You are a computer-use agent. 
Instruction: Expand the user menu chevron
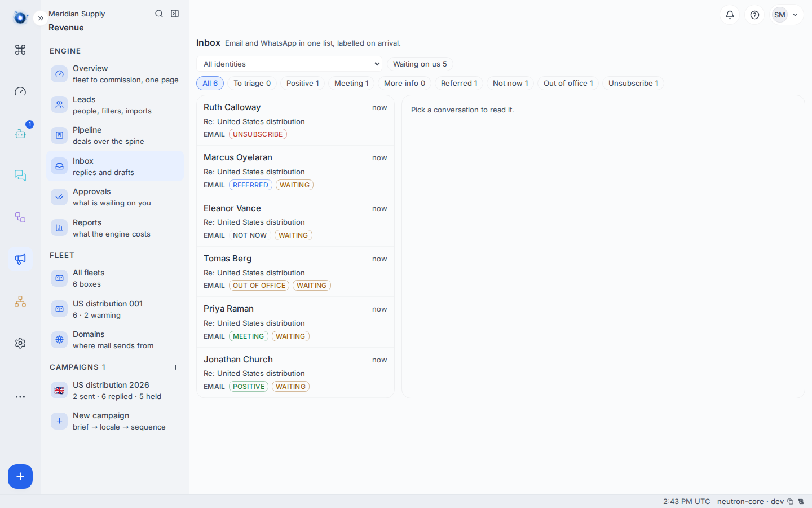click(x=795, y=15)
